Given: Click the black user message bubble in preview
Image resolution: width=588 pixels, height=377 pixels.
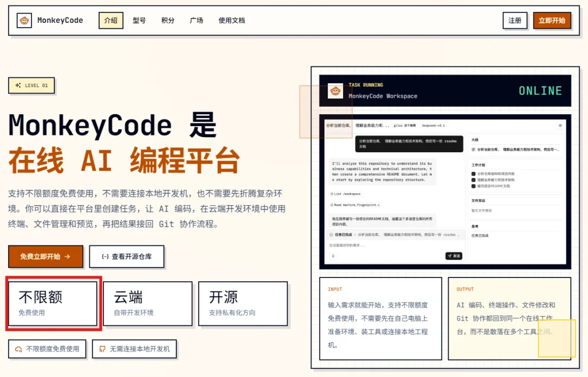Looking at the screenshot, I should click(x=409, y=144).
